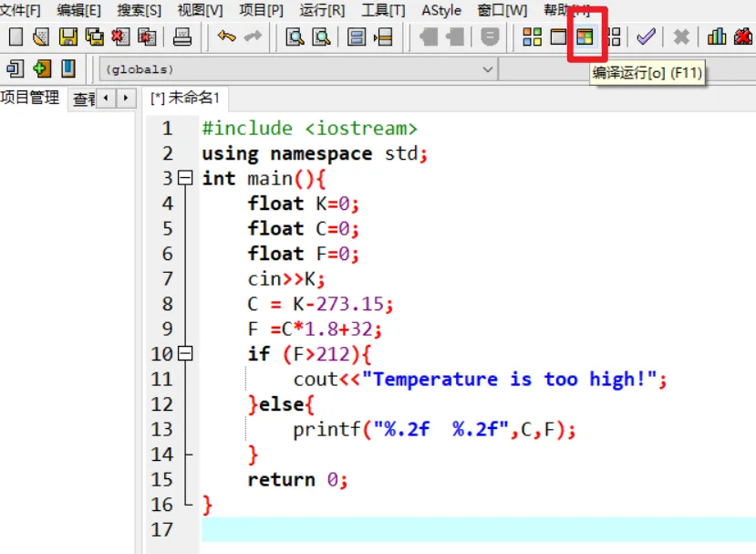The image size is (756, 554).
Task: Click the greyed Add to project icon
Action: (x=428, y=37)
